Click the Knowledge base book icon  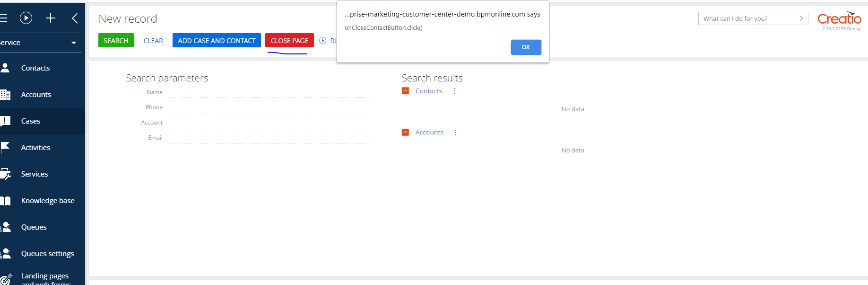click(x=5, y=201)
